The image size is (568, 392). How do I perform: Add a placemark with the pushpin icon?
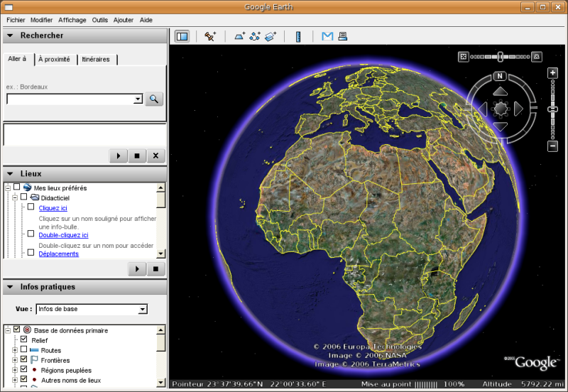point(210,36)
